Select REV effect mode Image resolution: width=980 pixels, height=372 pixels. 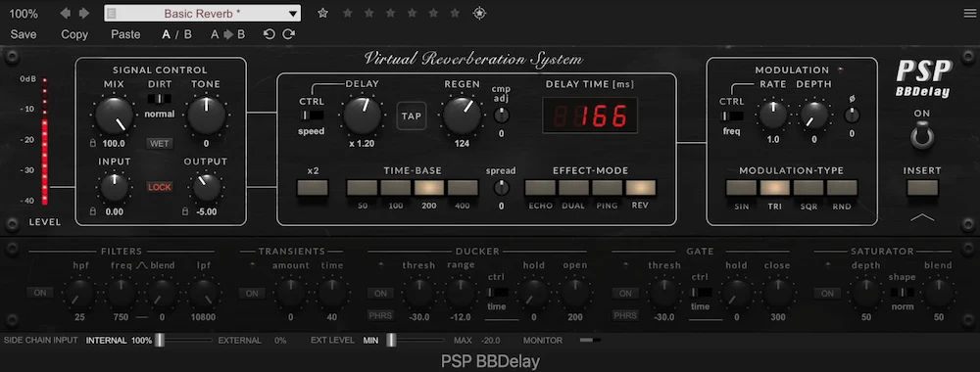[641, 188]
